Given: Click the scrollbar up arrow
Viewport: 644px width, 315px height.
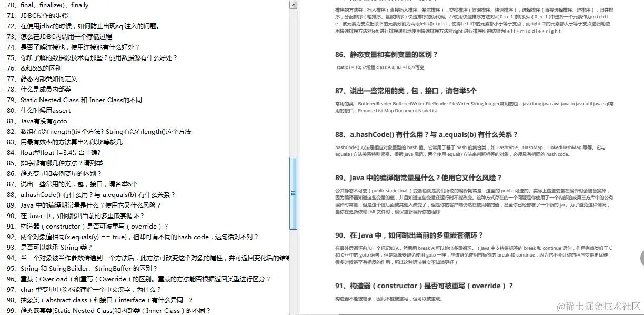Looking at the screenshot, I should 295,5.
